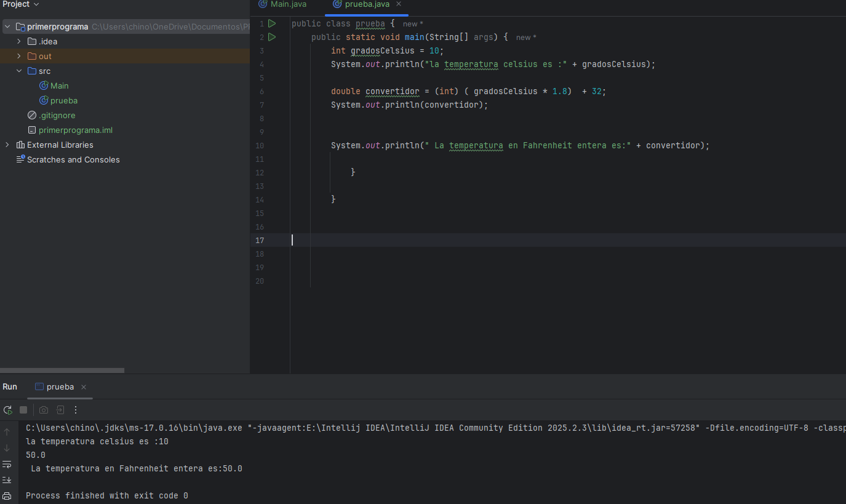Rerun the prueba program in Run toolbar
The width and height of the screenshot is (846, 504).
(x=7, y=410)
